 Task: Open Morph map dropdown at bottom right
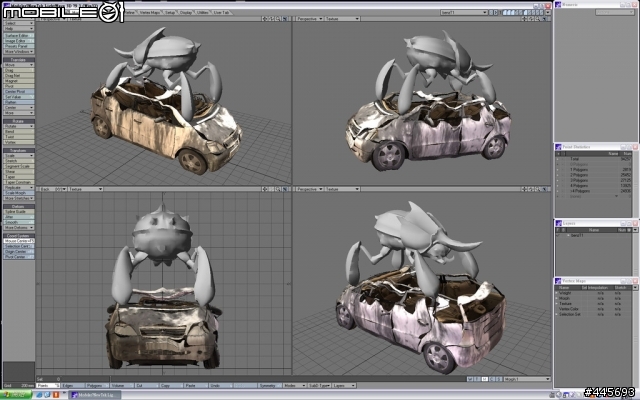pyautogui.click(x=527, y=379)
